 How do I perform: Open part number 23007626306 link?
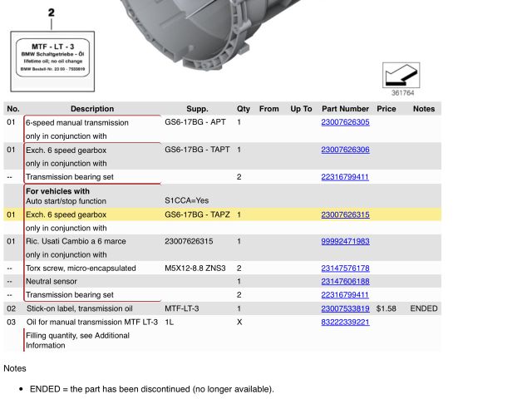(x=345, y=150)
